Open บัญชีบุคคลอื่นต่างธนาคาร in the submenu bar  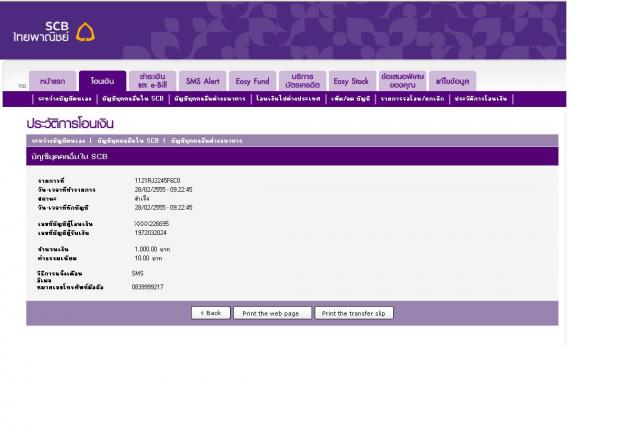(209, 99)
